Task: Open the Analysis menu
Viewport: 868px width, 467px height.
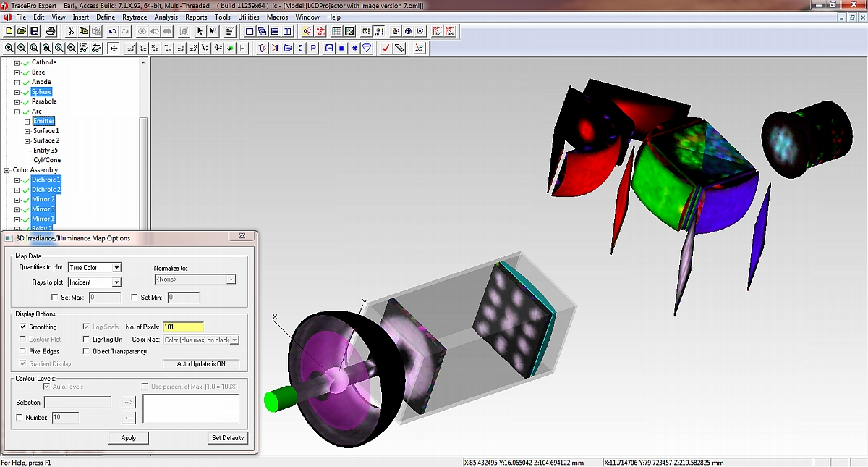Action: point(166,17)
